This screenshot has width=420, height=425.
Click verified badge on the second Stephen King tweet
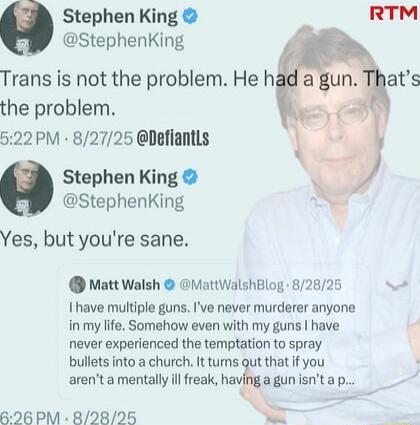190,177
